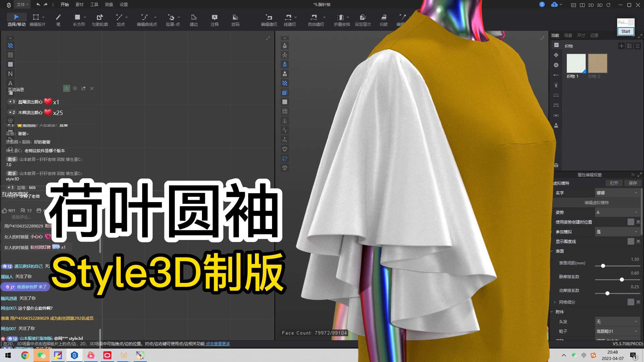Select the 线缝纫 tool
The image size is (644, 362).
[290, 20]
